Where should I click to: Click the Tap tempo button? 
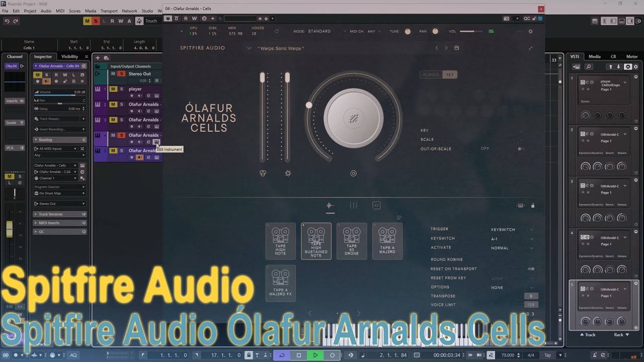[x=547, y=355]
